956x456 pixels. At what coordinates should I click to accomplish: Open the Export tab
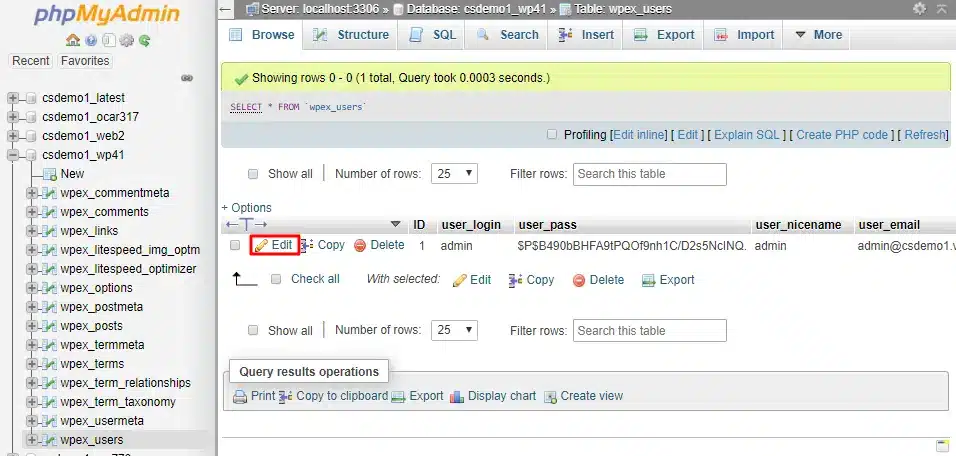665,35
